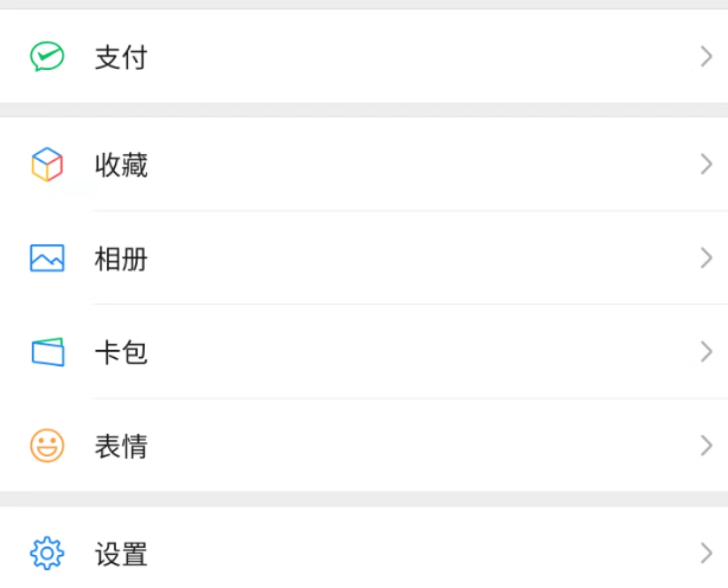This screenshot has height=588, width=728.
Task: Click the right arrow for 卡包
Action: pos(706,352)
